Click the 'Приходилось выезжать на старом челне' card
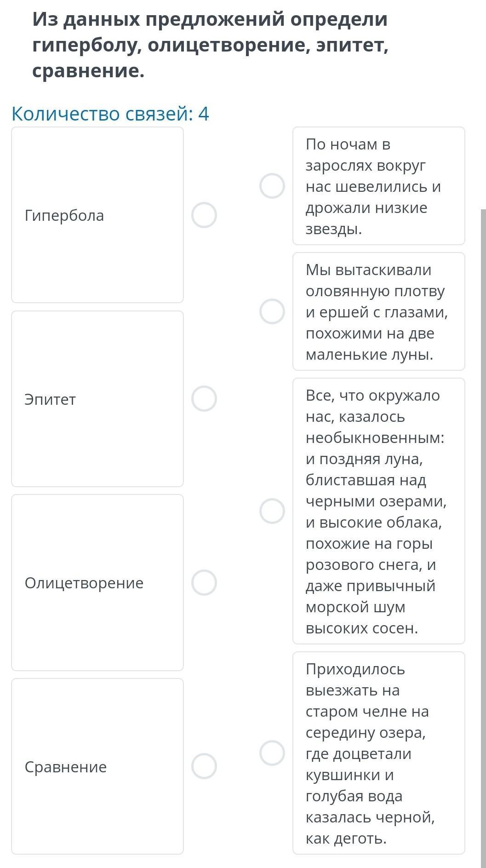The image size is (486, 868). [378, 753]
